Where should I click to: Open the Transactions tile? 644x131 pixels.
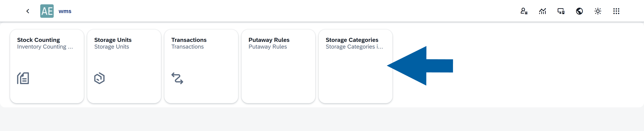click(x=201, y=66)
